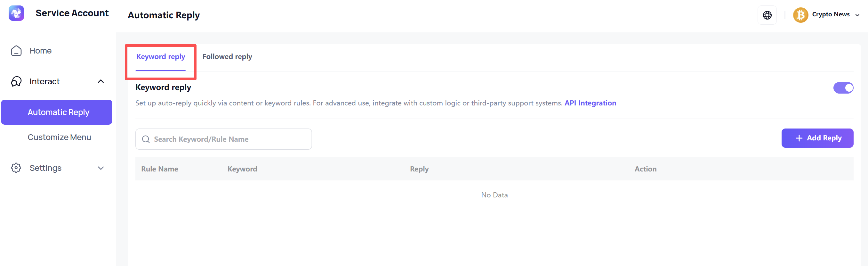The width and height of the screenshot is (868, 266).
Task: Focus the Search Keyword/Rule Name field
Action: click(x=229, y=139)
